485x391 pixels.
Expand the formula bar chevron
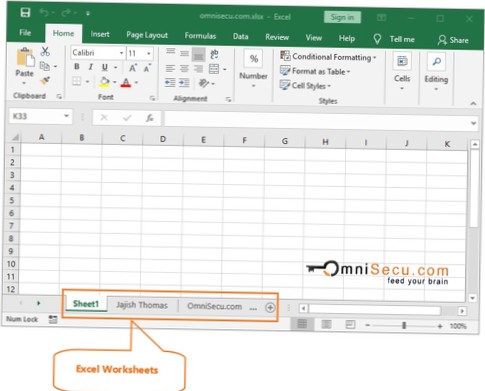point(473,123)
